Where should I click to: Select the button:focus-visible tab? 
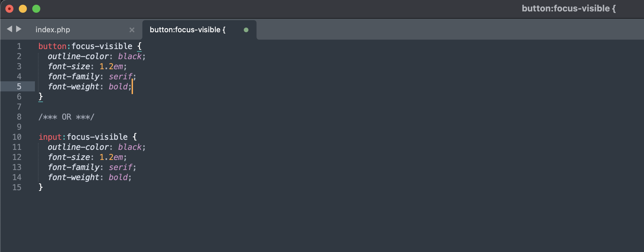187,30
